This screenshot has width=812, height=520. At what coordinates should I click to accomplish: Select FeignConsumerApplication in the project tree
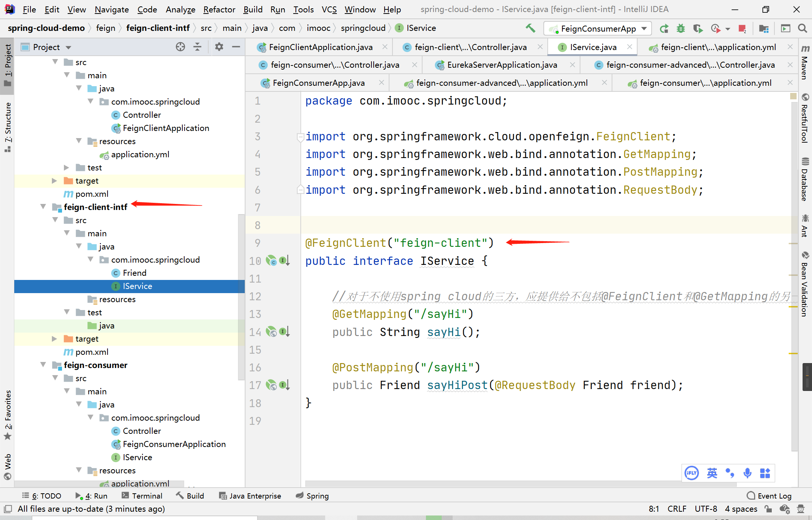click(x=174, y=444)
